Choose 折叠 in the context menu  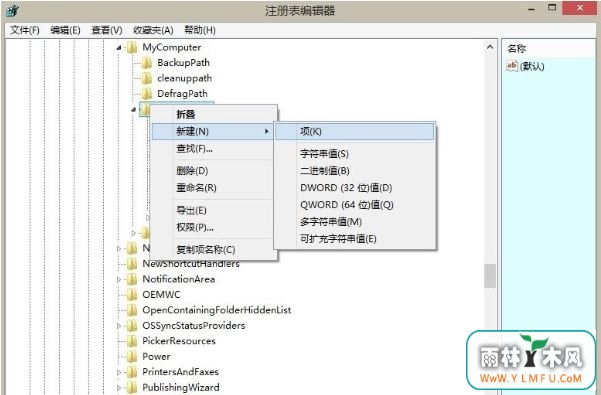214,114
